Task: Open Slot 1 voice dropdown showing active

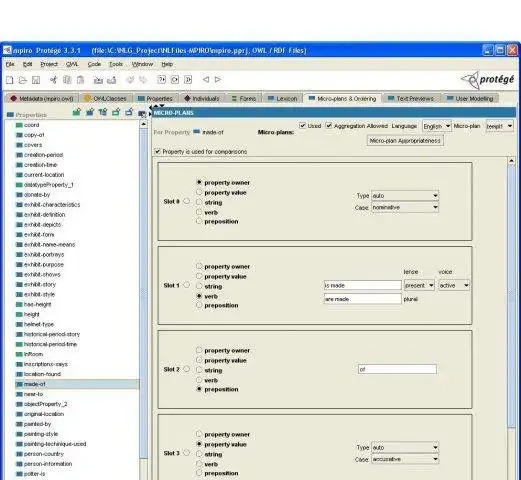Action: tap(454, 285)
